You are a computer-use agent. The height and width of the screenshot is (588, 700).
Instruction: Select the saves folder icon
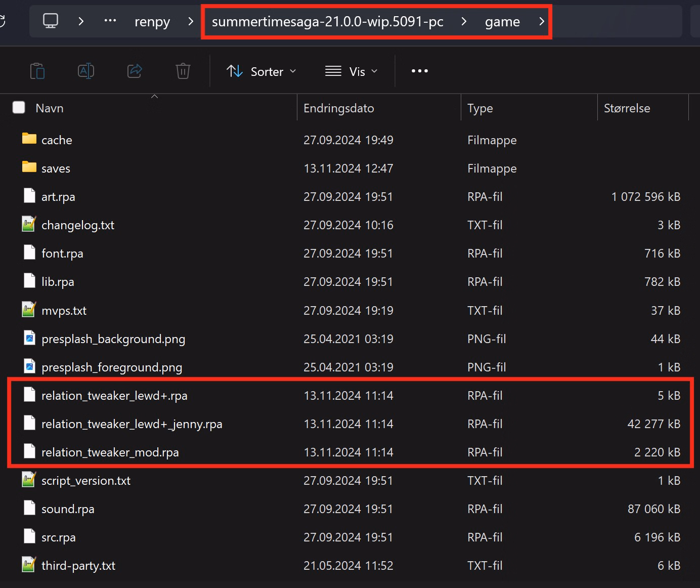click(x=29, y=167)
